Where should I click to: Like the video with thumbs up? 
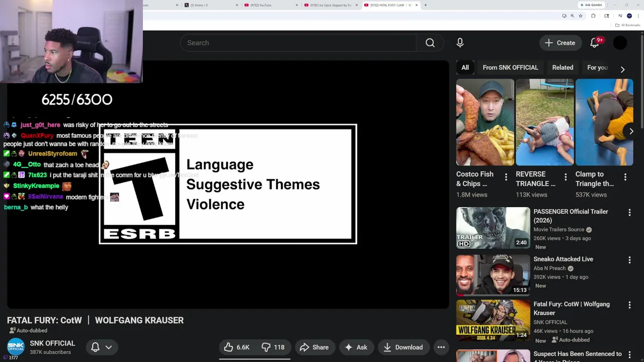pyautogui.click(x=237, y=347)
